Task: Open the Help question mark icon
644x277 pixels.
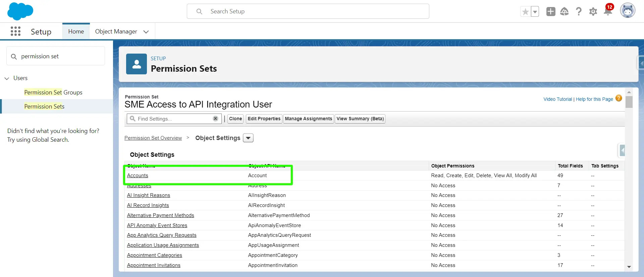Action: tap(579, 12)
